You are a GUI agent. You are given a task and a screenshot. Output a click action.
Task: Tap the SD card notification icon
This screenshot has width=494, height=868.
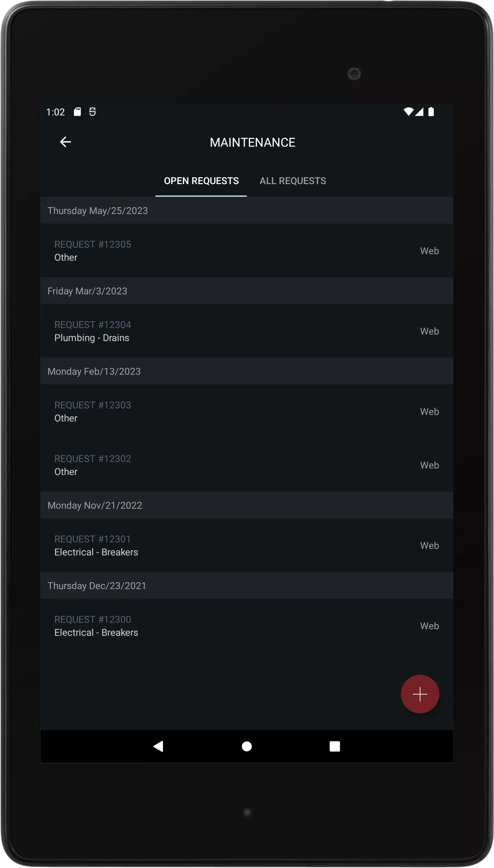tap(77, 112)
